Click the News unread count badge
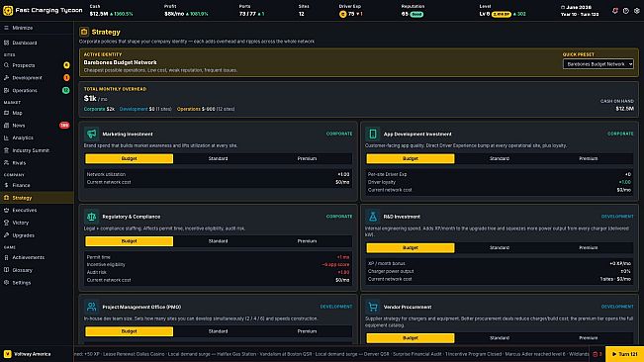 tap(64, 126)
